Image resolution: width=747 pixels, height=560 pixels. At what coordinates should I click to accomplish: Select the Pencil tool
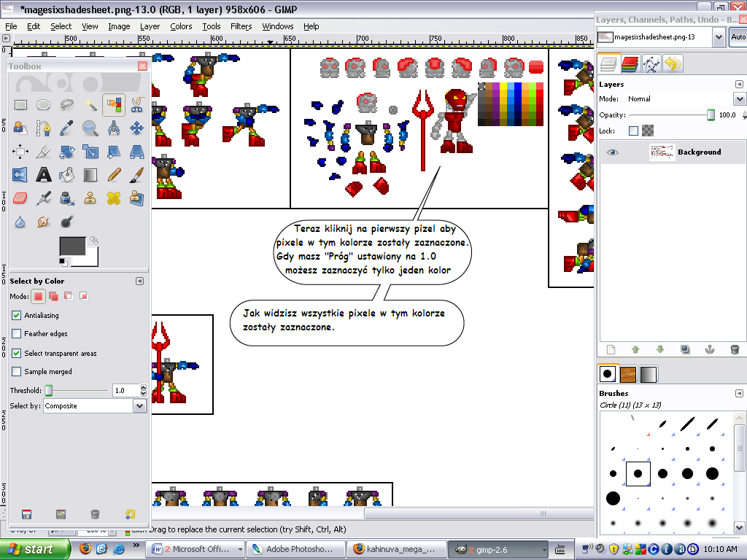[x=113, y=175]
